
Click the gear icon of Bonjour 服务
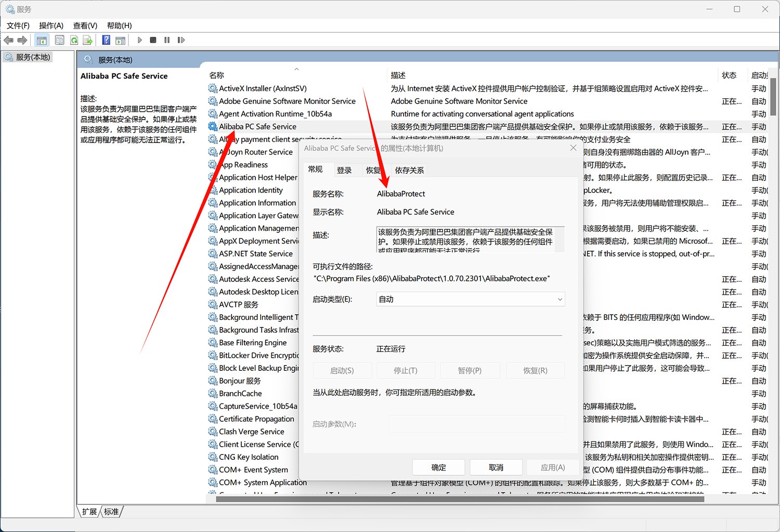coord(213,381)
